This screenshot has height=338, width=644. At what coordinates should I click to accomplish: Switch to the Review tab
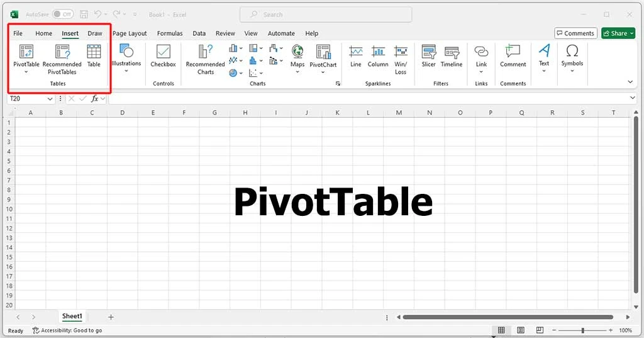pyautogui.click(x=225, y=33)
